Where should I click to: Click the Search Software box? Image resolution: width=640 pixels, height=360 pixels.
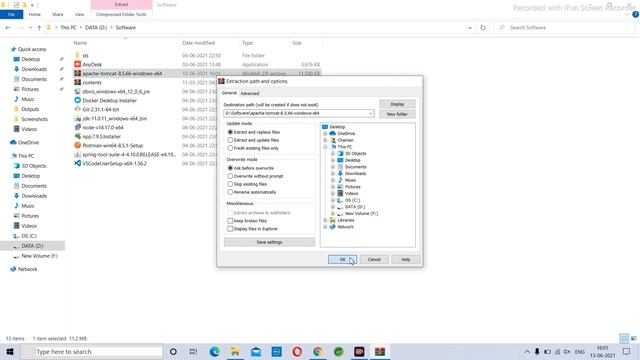pos(564,28)
